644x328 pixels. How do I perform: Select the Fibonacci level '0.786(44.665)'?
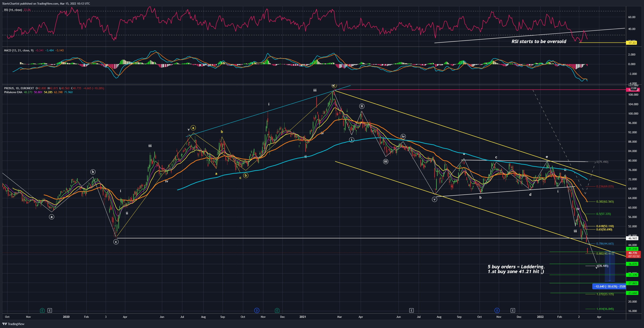click(605, 244)
